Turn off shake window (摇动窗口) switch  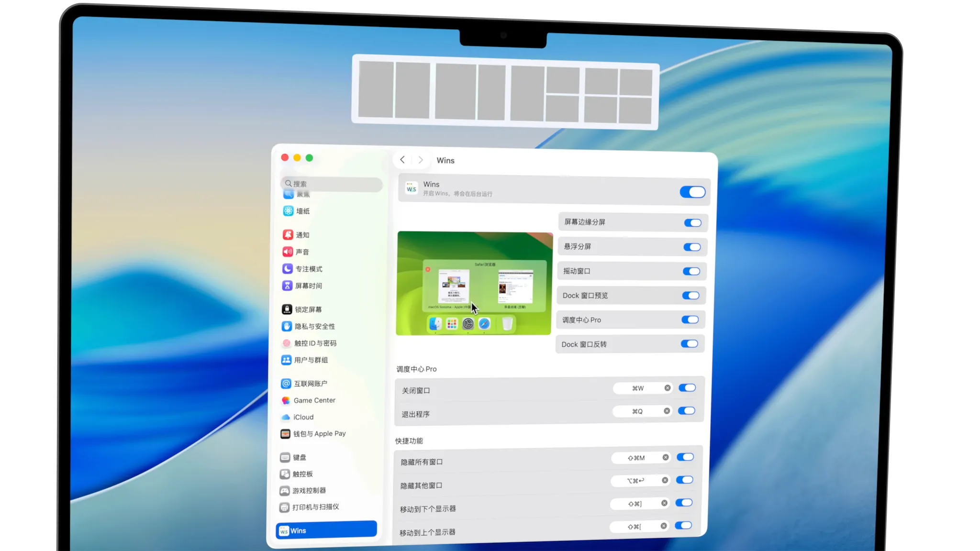tap(691, 271)
